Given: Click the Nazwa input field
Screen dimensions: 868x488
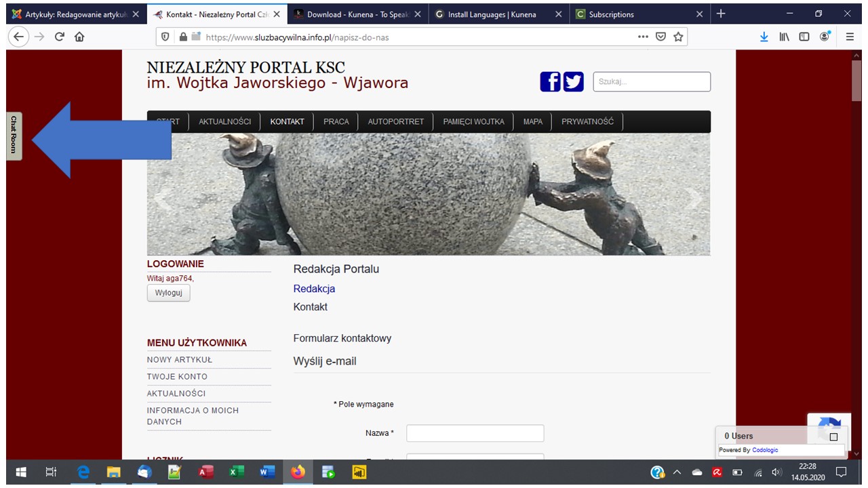Looking at the screenshot, I should (475, 433).
